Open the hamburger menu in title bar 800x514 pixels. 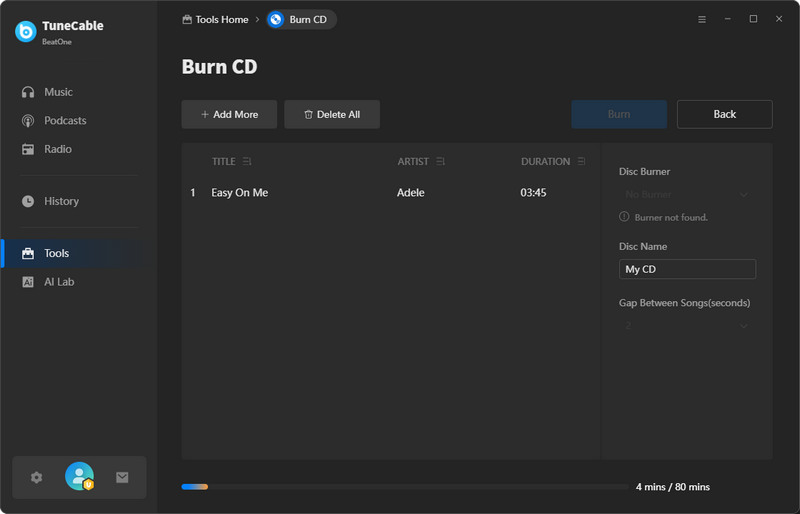click(x=701, y=19)
